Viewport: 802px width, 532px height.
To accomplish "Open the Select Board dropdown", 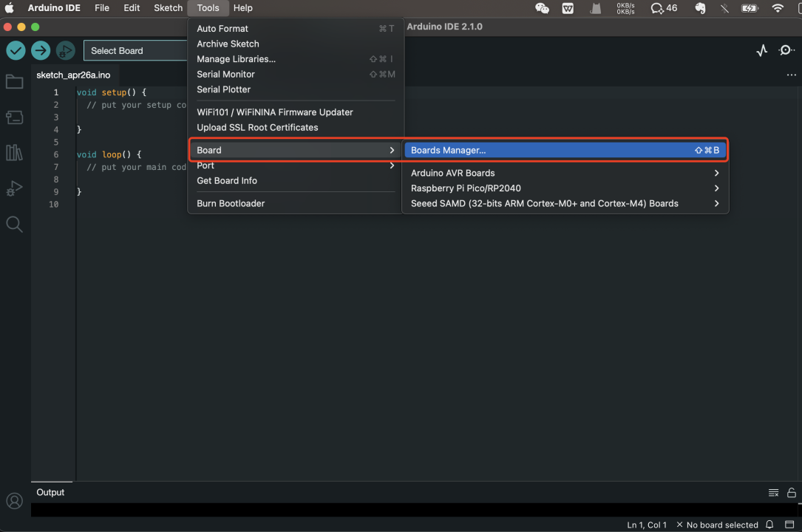I will [x=135, y=50].
